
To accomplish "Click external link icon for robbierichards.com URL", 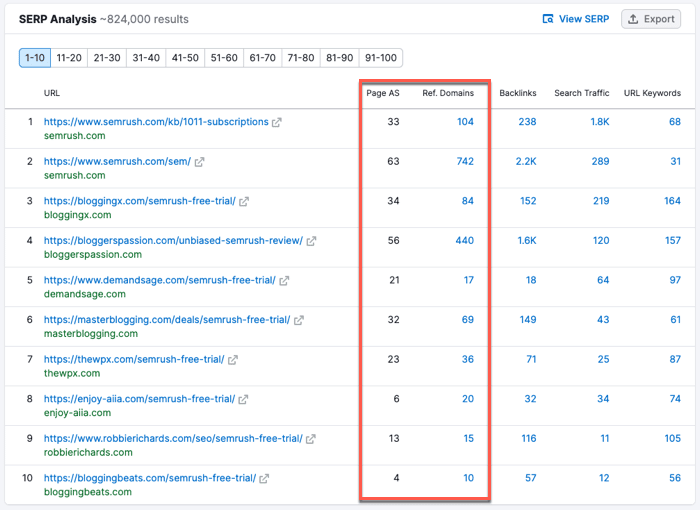I will [x=310, y=439].
